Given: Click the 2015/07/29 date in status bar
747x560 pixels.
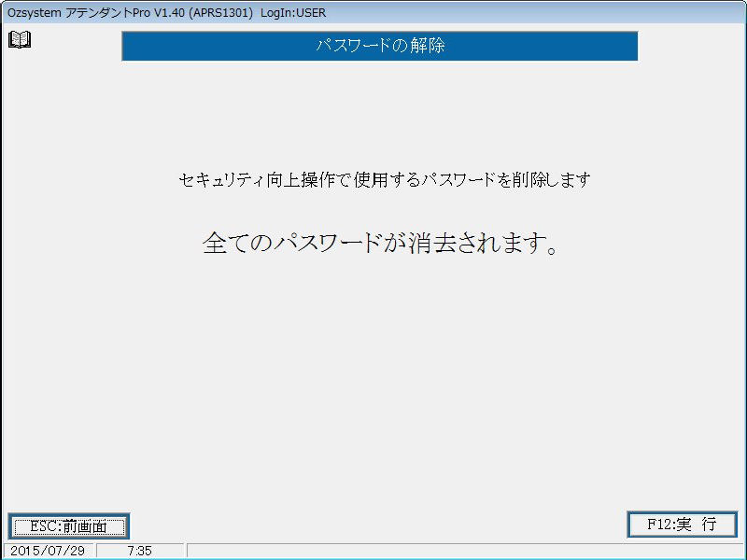Looking at the screenshot, I should pyautogui.click(x=48, y=551).
